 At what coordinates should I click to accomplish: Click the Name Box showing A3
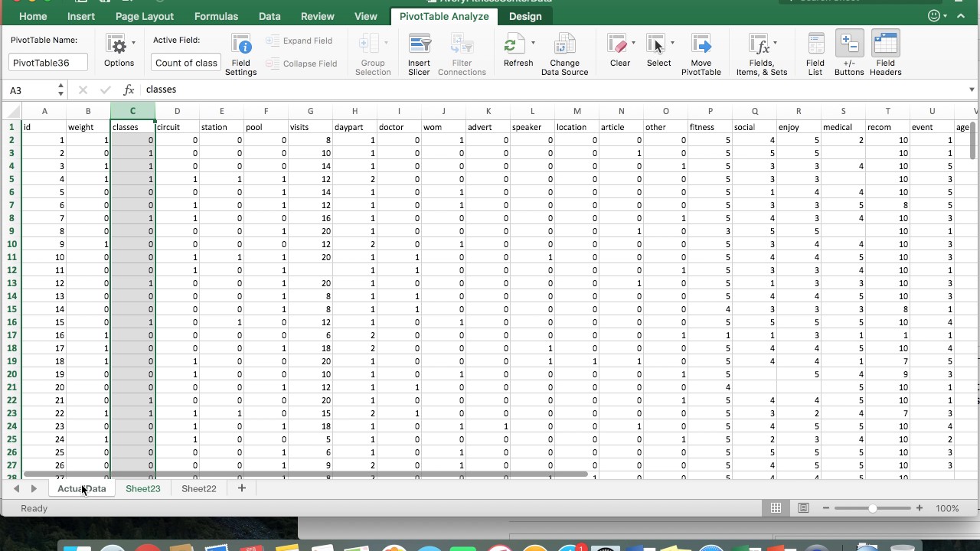point(31,90)
